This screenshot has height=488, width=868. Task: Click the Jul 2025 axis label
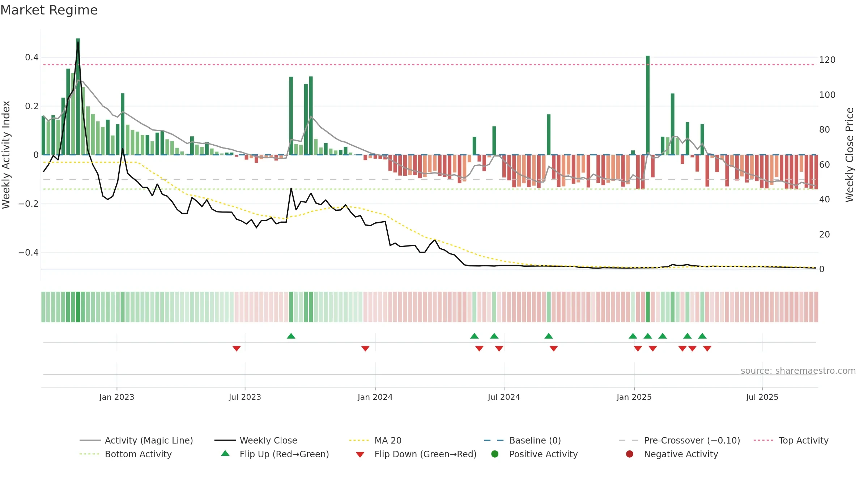(x=762, y=397)
